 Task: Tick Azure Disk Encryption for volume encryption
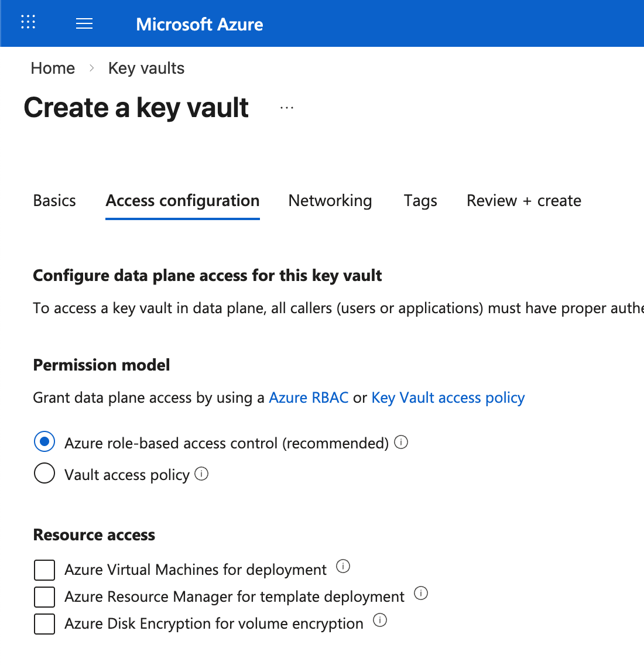[44, 623]
